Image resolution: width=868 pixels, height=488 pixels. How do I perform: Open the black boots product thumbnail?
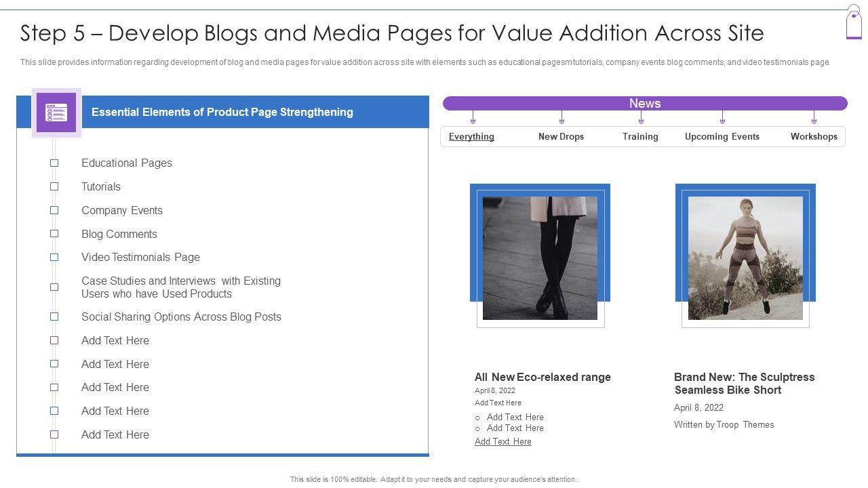[x=540, y=258]
